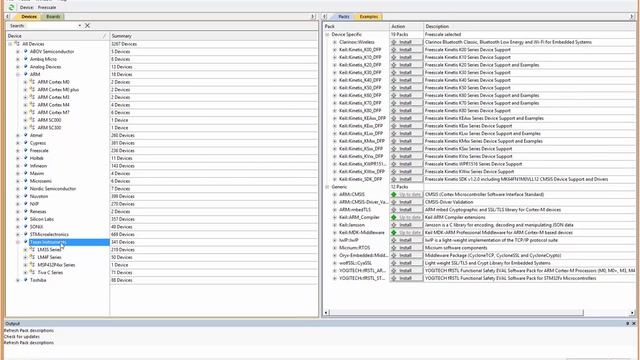Viewport: 640px width, 360px height.
Task: Click the right tab-scroll arrow of the Devices pane
Action: click(x=313, y=16)
